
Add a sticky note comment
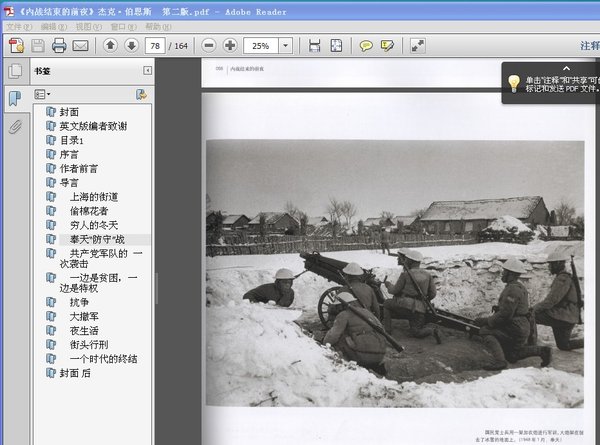[366, 46]
